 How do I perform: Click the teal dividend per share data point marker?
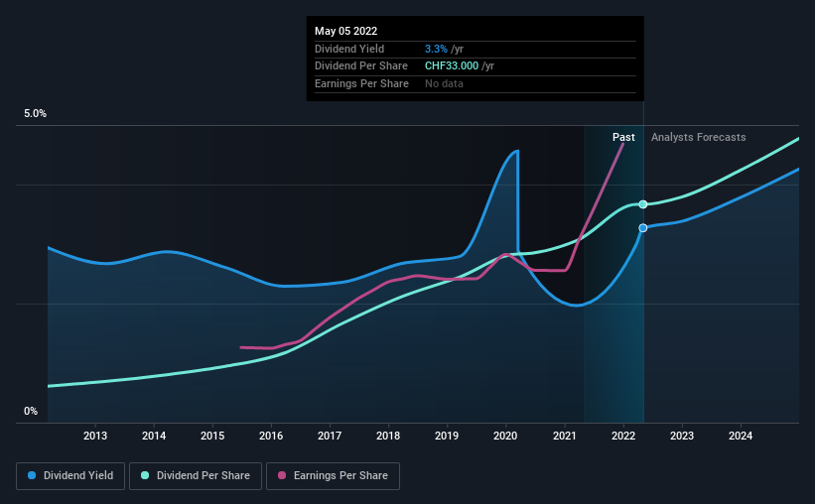tap(643, 204)
